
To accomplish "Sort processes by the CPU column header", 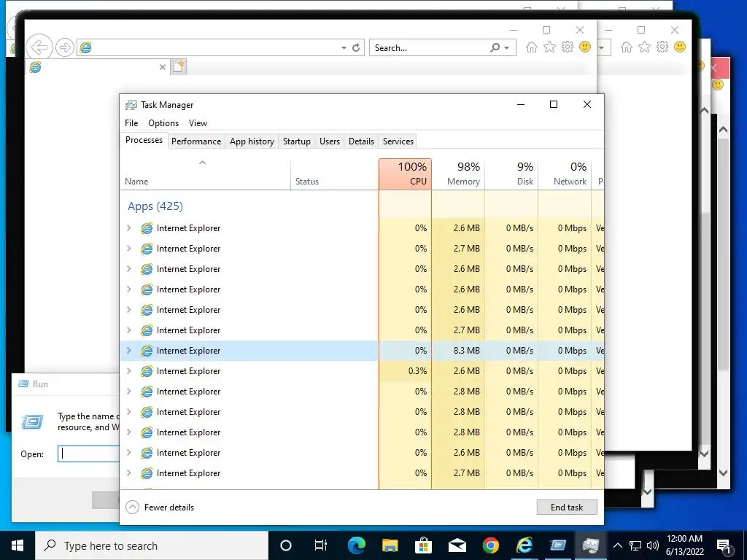I will pyautogui.click(x=406, y=174).
